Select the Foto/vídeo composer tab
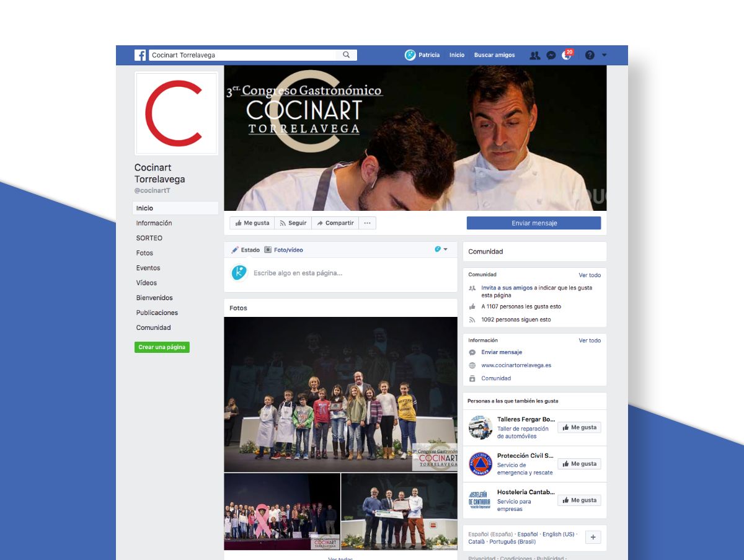 tap(283, 250)
